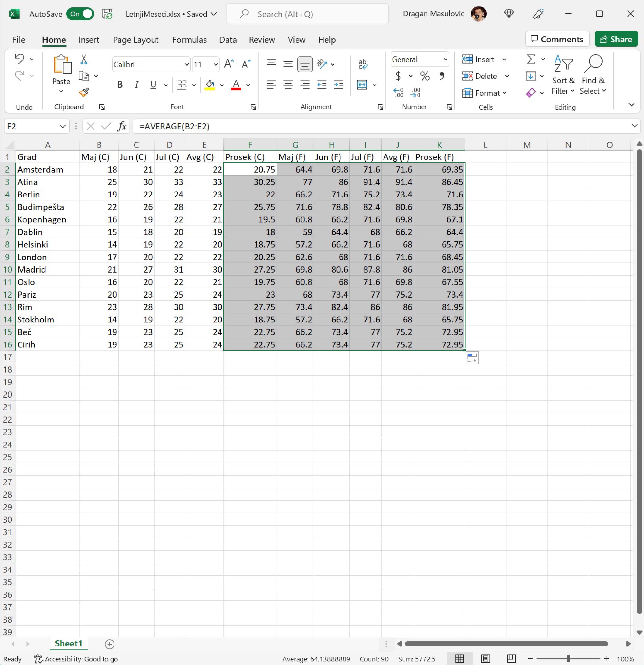Open the Formulas ribbon tab

[189, 40]
